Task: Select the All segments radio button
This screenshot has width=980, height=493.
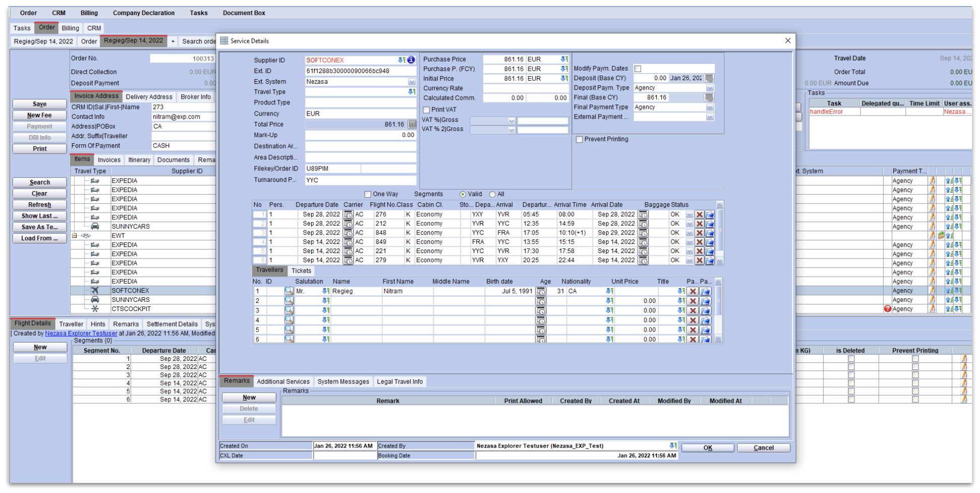Action: [493, 195]
